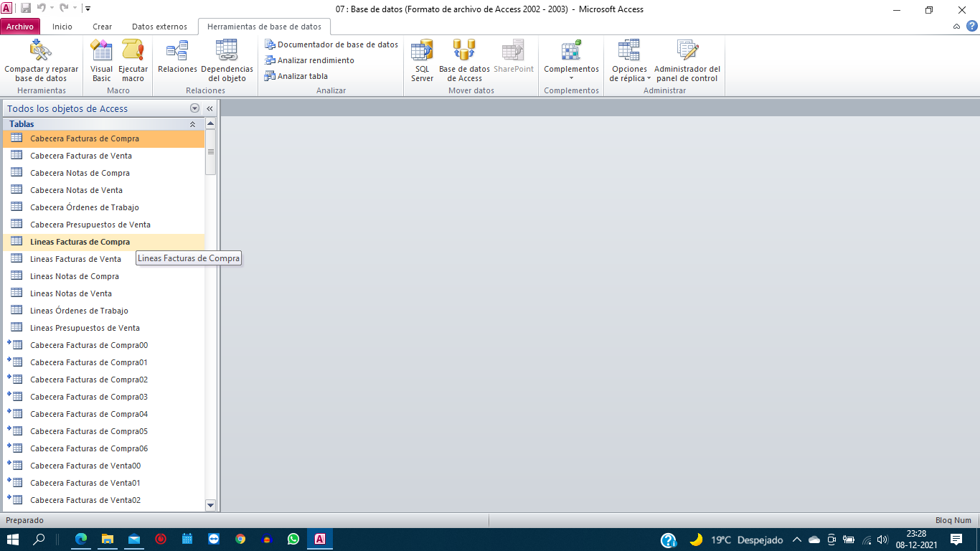980x551 pixels.
Task: Select linked table Cabecera Facturas de Compra03
Action: pos(103,397)
